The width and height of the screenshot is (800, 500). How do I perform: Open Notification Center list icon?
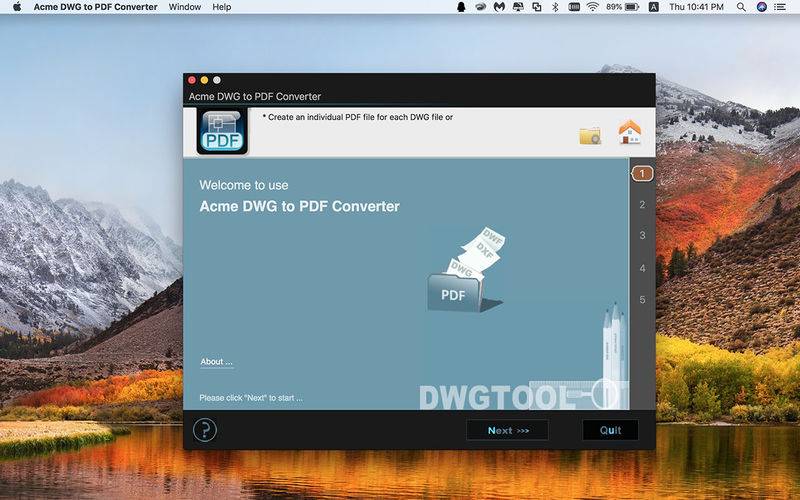(780, 7)
